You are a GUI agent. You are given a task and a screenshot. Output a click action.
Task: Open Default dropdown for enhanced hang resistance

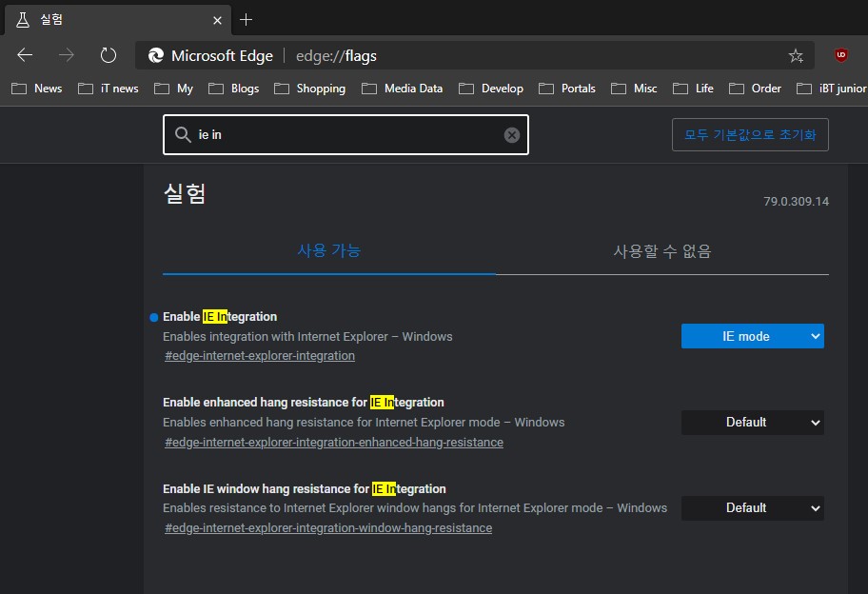tap(752, 423)
